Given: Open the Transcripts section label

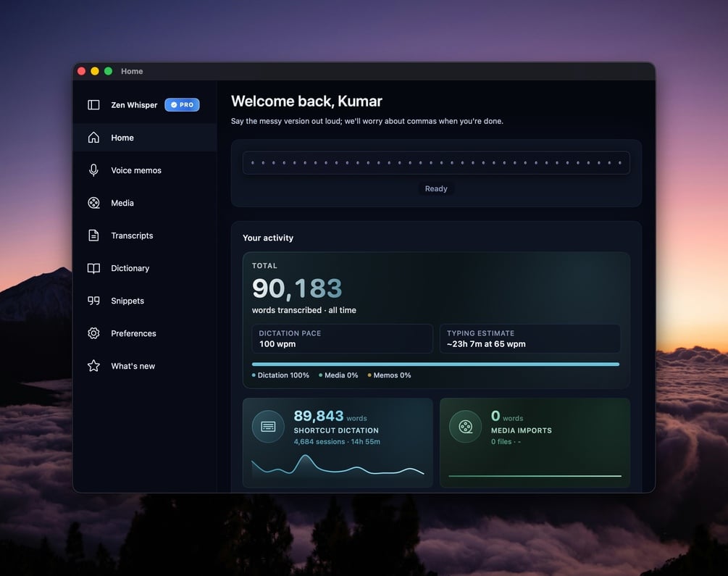Looking at the screenshot, I should coord(132,235).
